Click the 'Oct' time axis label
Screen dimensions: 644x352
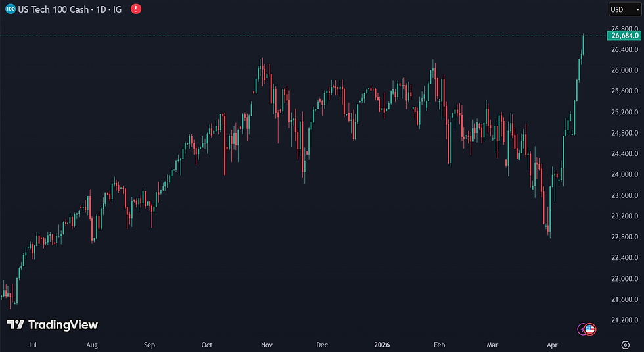pyautogui.click(x=207, y=345)
